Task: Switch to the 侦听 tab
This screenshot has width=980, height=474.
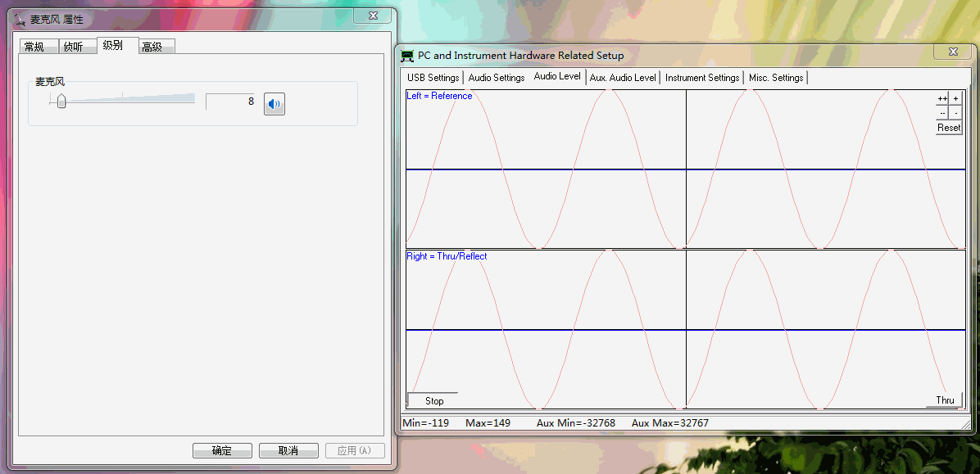Action: 78,46
